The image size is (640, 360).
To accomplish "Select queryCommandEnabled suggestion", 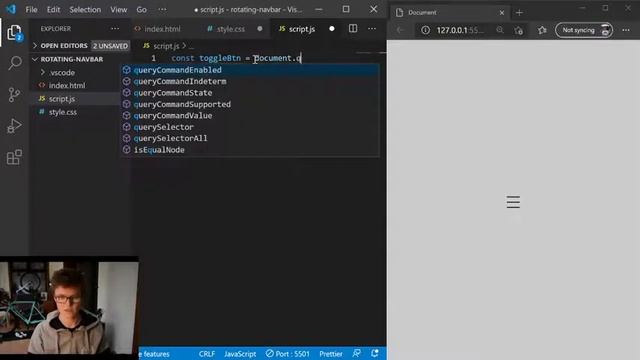I will point(250,70).
